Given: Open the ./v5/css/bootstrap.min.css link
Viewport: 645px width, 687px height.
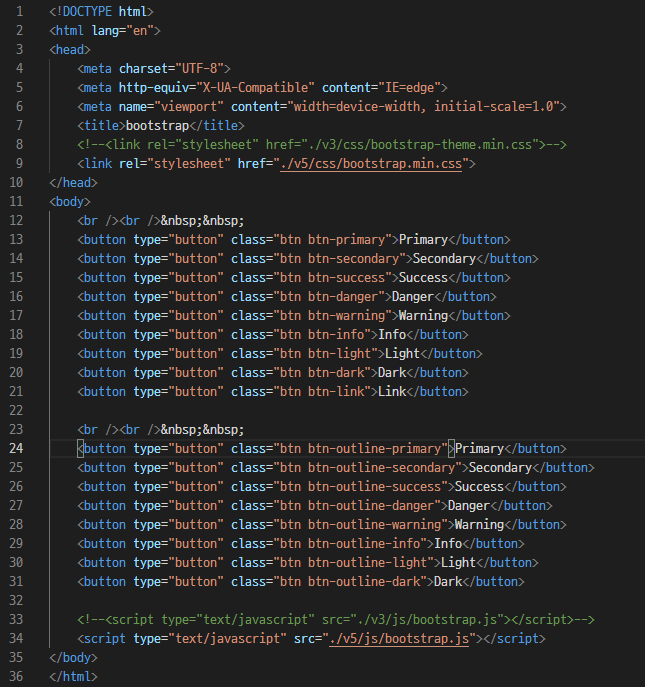Looking at the screenshot, I should [x=371, y=163].
